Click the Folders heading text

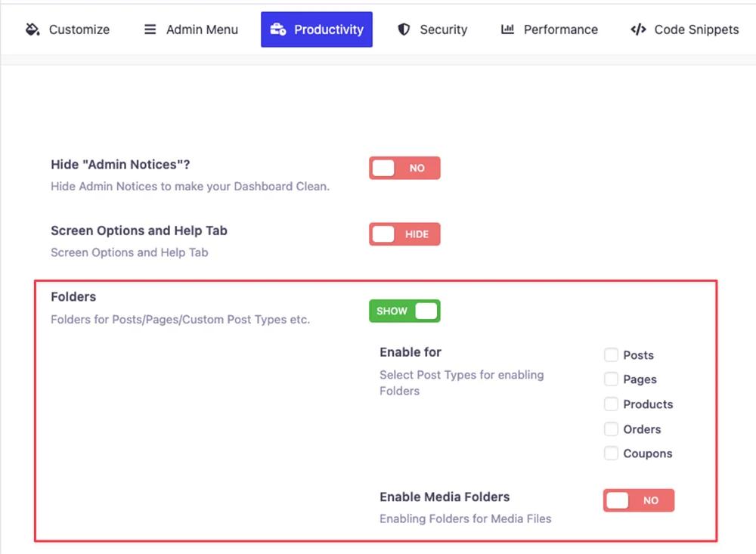coord(73,296)
